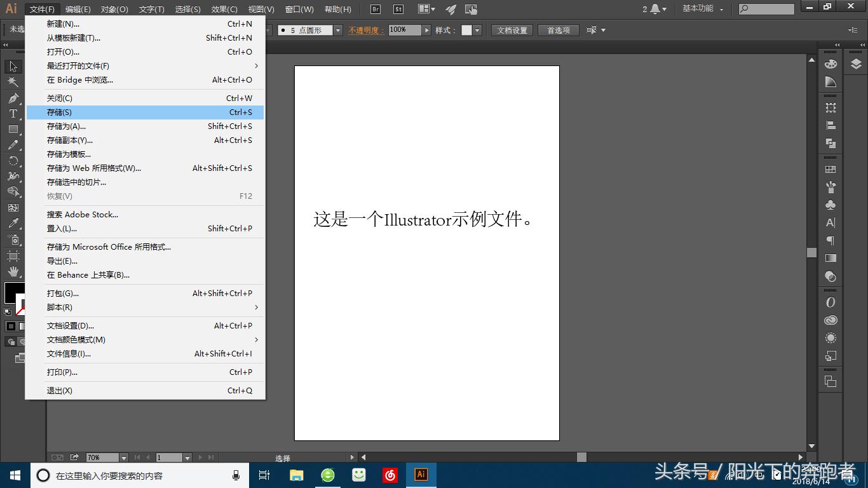The image size is (868, 488).
Task: Click the 文档设置 button
Action: 512,29
